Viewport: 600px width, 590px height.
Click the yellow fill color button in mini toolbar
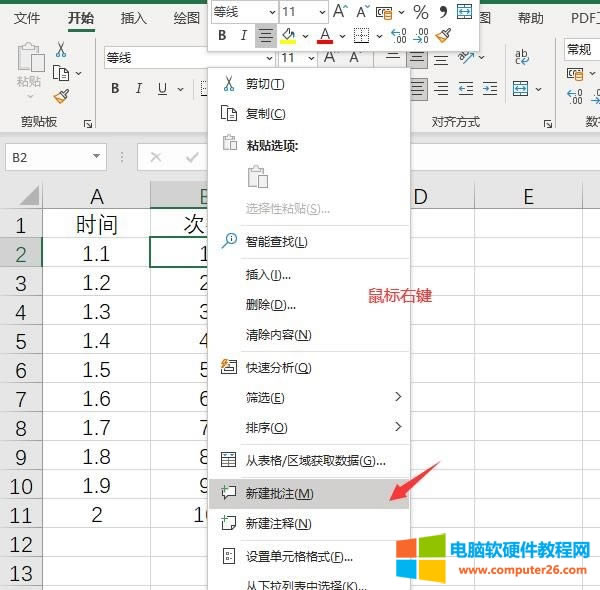[289, 36]
